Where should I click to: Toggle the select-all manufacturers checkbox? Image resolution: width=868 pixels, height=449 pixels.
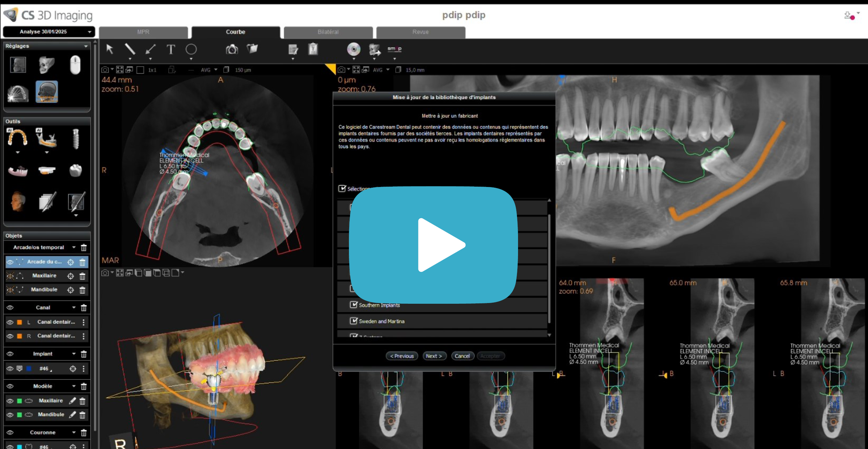click(342, 188)
